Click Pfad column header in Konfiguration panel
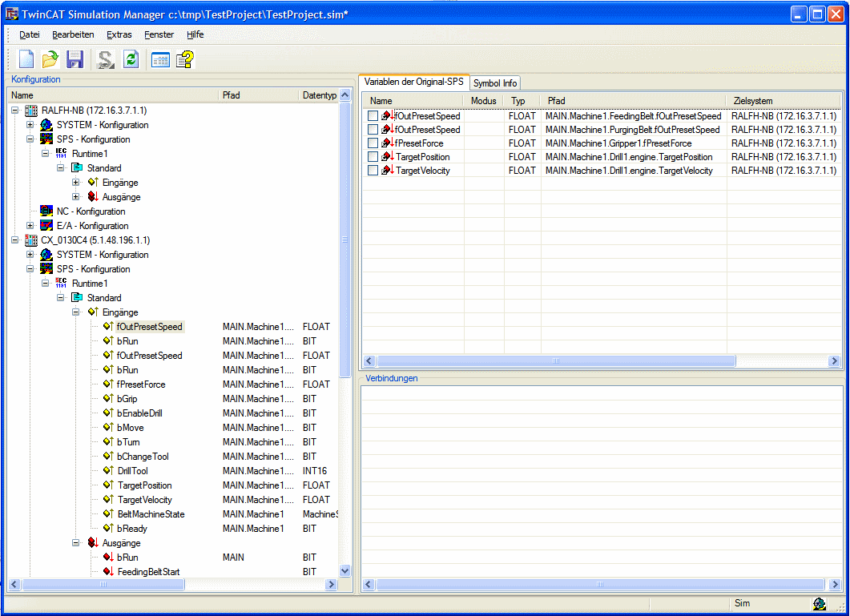The height and width of the screenshot is (616, 850). coord(258,95)
